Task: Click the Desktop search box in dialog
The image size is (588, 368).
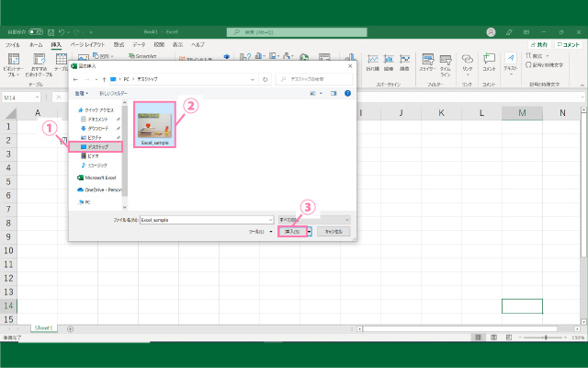Action: pos(314,79)
